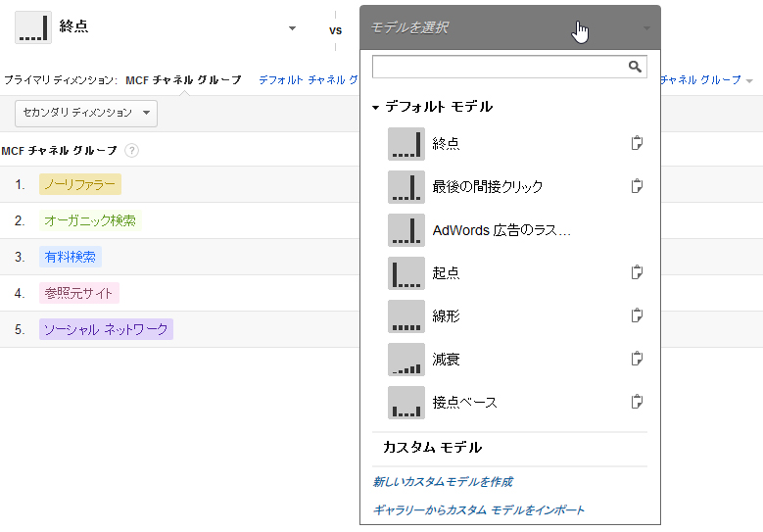Open the セカンダリ ディメンション dropdown
Screen dimensions: 763x532
86,114
